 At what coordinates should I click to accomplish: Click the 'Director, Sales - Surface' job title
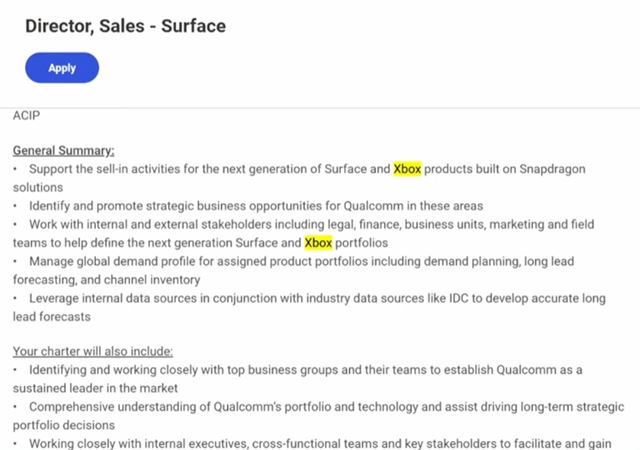pyautogui.click(x=125, y=26)
